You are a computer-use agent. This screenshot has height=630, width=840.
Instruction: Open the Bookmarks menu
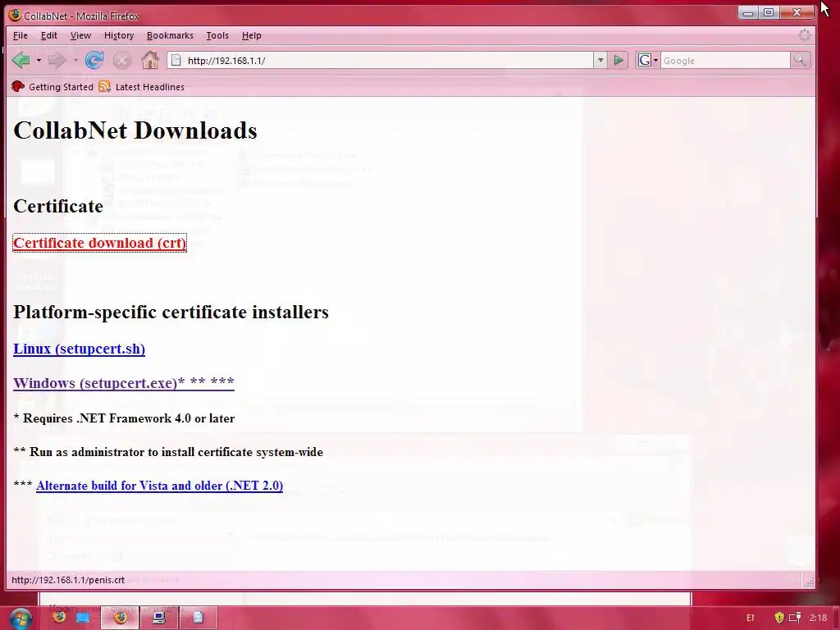170,35
